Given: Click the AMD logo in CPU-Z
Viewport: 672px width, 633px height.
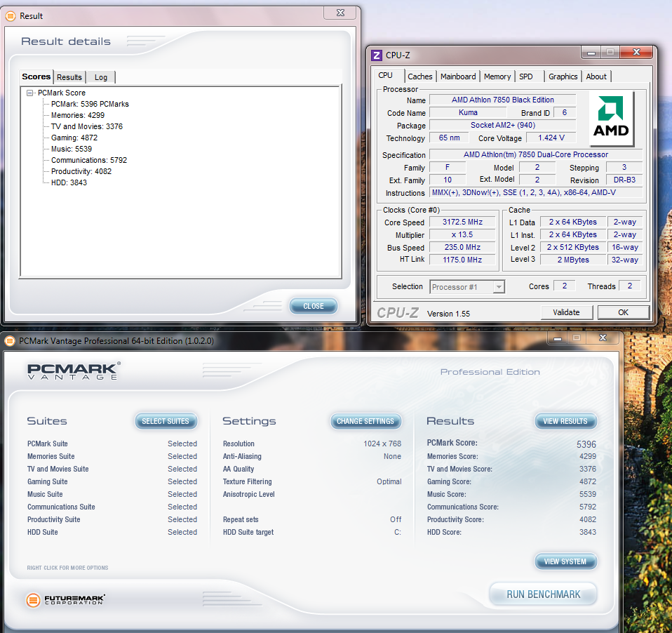Looking at the screenshot, I should [611, 119].
